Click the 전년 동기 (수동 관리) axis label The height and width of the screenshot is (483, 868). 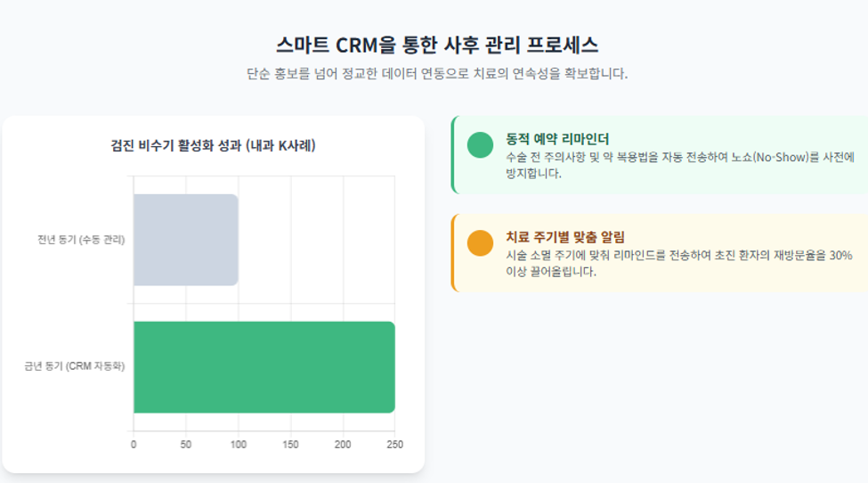(x=81, y=240)
